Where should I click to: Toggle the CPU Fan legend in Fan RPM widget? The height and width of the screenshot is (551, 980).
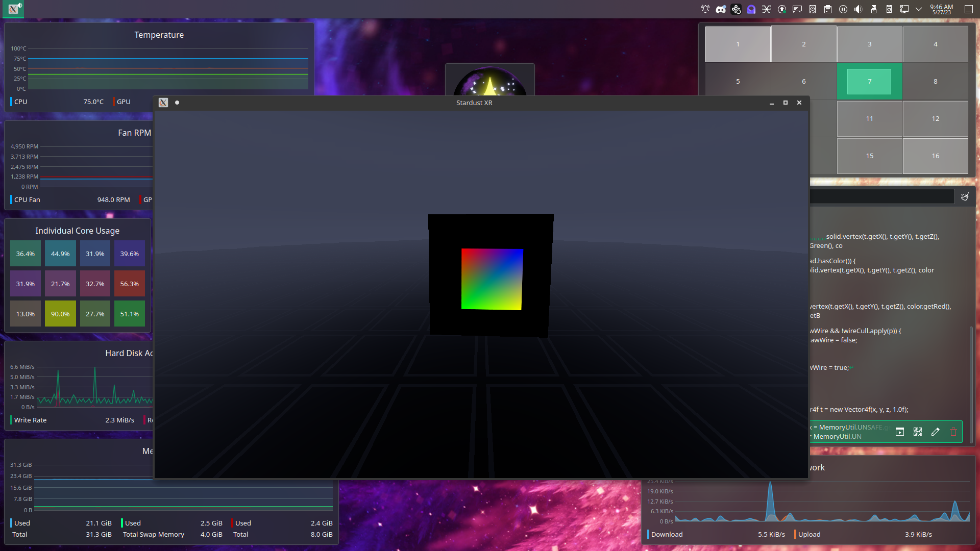(27, 199)
